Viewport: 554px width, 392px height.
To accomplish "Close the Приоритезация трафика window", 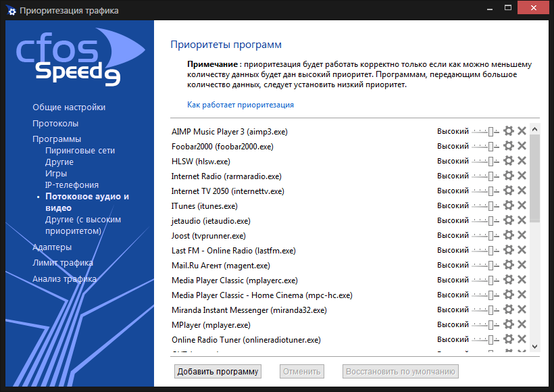I will pos(534,8).
